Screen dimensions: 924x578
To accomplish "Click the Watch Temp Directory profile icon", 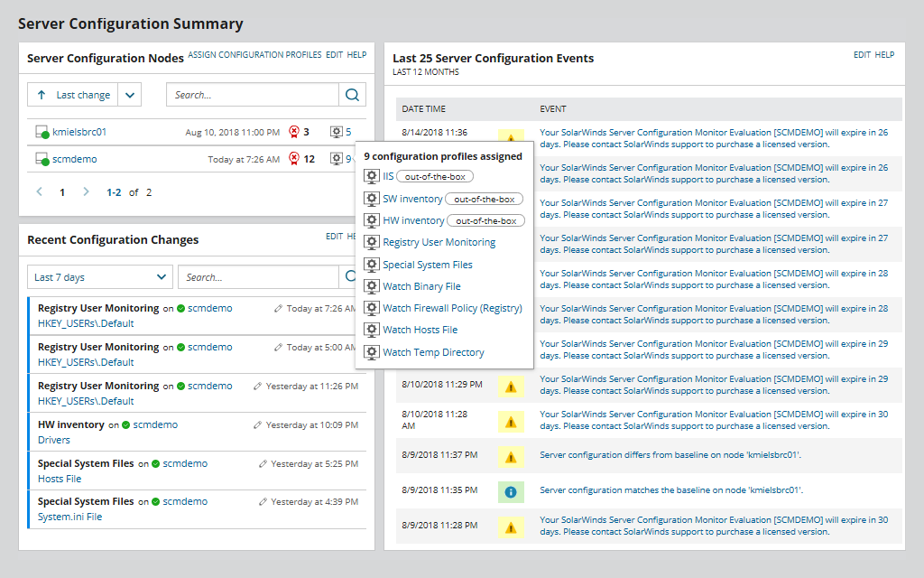I will (x=372, y=352).
